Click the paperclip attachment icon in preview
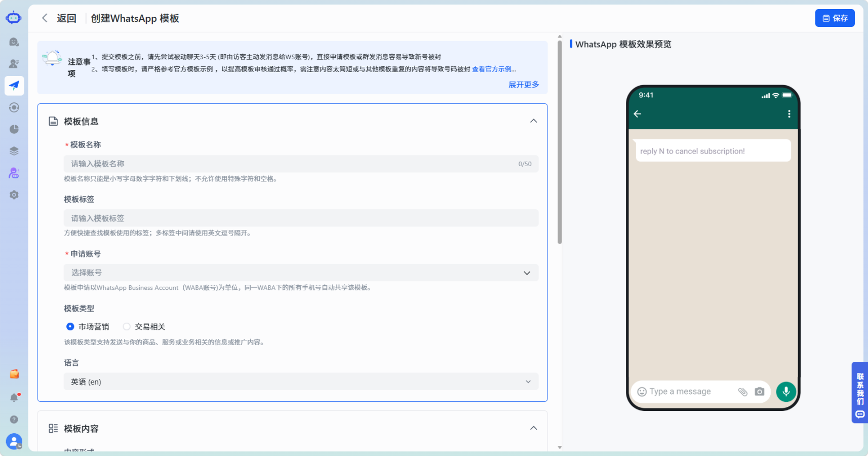The width and height of the screenshot is (868, 456). tap(742, 392)
